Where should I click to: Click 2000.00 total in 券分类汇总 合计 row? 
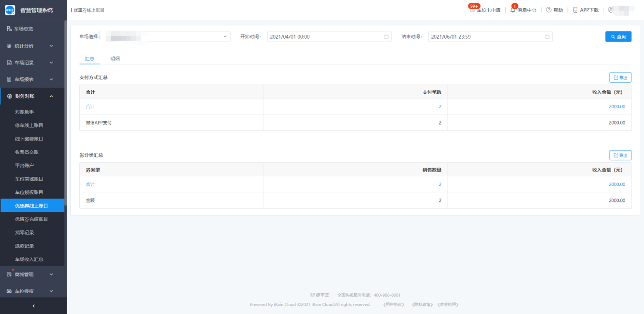pyautogui.click(x=617, y=185)
